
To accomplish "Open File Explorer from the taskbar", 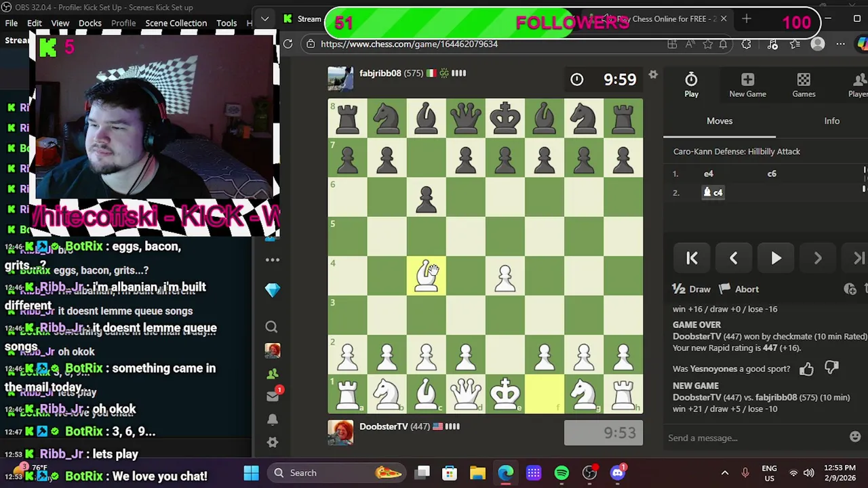I will tap(477, 473).
